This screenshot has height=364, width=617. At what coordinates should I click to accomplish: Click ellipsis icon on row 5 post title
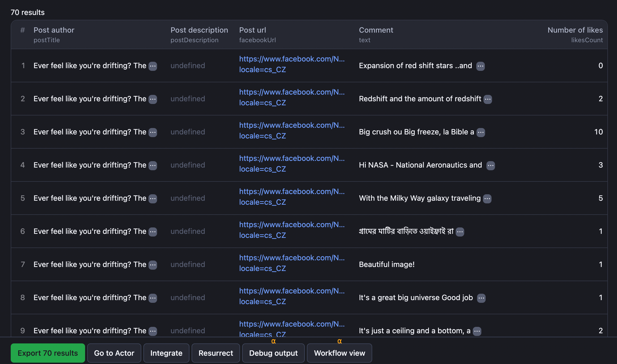(x=153, y=199)
